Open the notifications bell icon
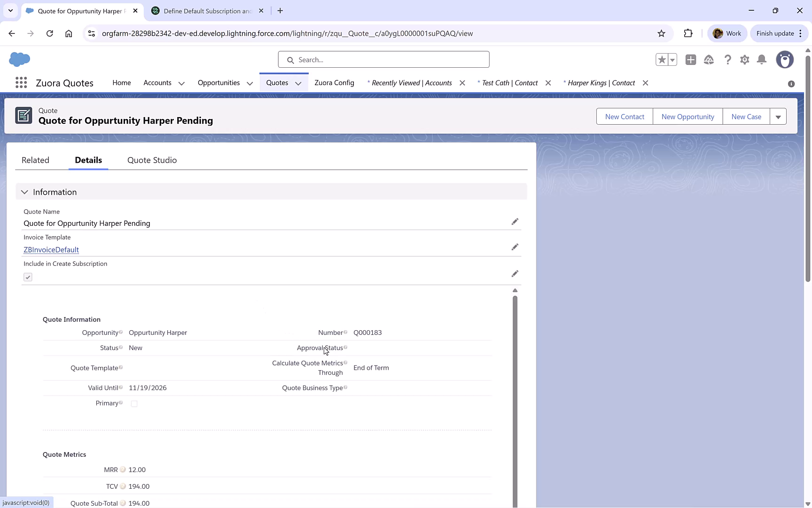Screen dimensions: 812x508 (762, 60)
